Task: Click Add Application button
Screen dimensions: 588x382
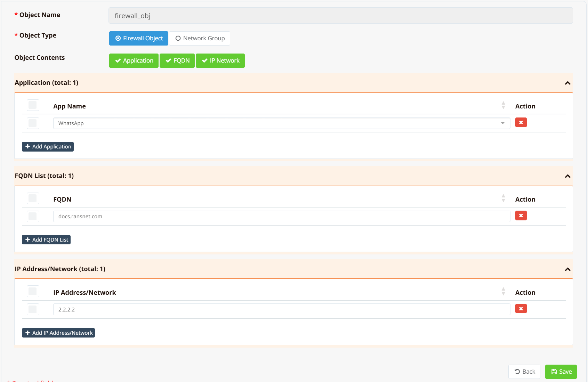Action: (48, 147)
